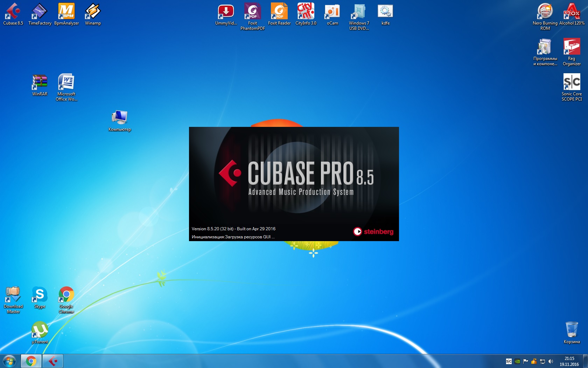Select the TimeFactory desktop icon
588x368 pixels.
40,14
